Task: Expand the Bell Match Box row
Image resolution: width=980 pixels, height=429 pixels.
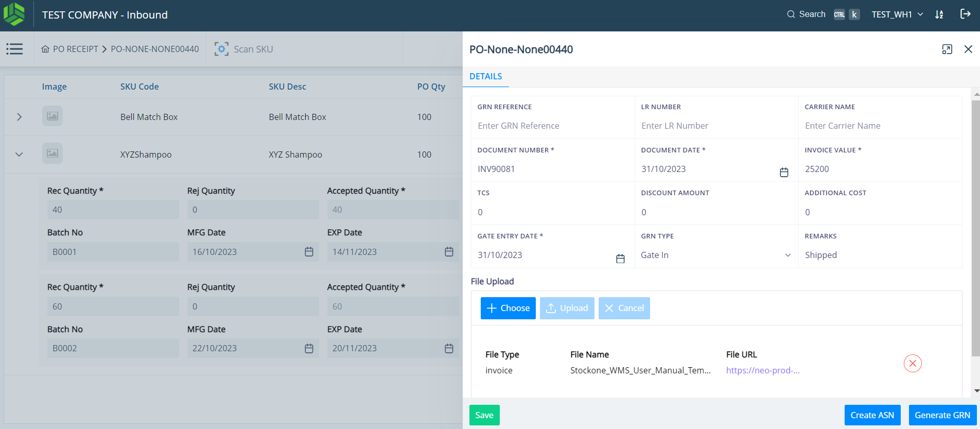Action: tap(19, 117)
